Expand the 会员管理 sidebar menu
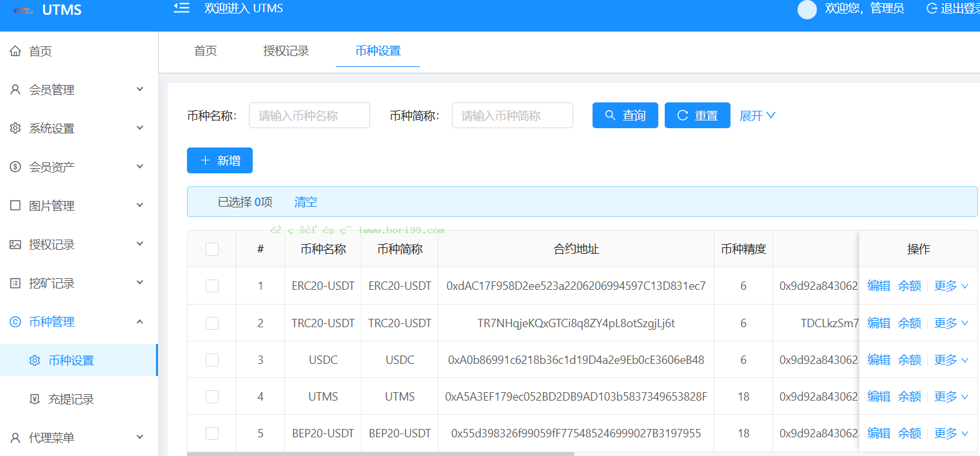The height and width of the screenshot is (456, 980). [79, 90]
